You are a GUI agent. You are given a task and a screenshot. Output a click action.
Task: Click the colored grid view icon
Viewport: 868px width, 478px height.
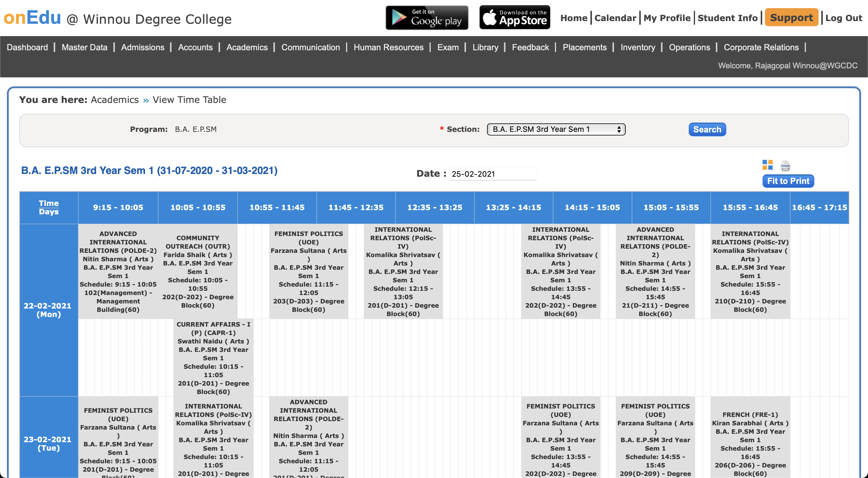(767, 165)
